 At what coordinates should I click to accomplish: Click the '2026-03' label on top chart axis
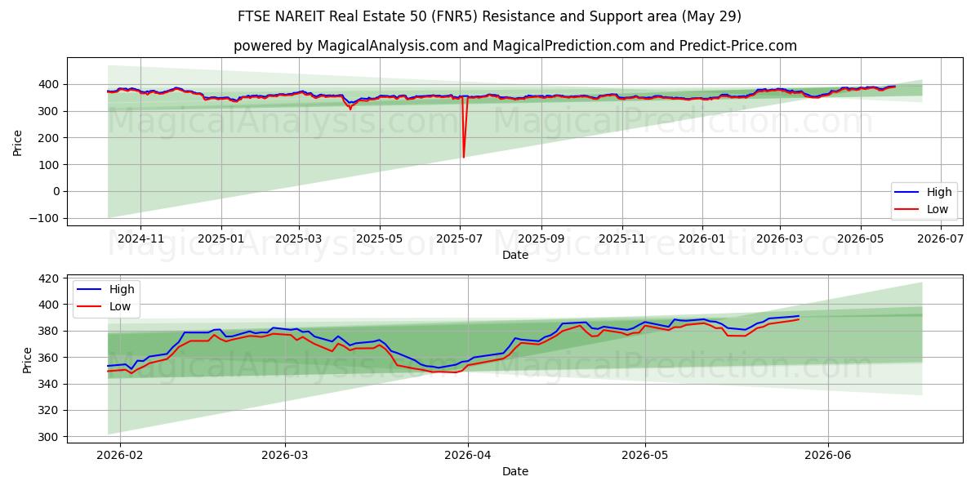coord(780,238)
